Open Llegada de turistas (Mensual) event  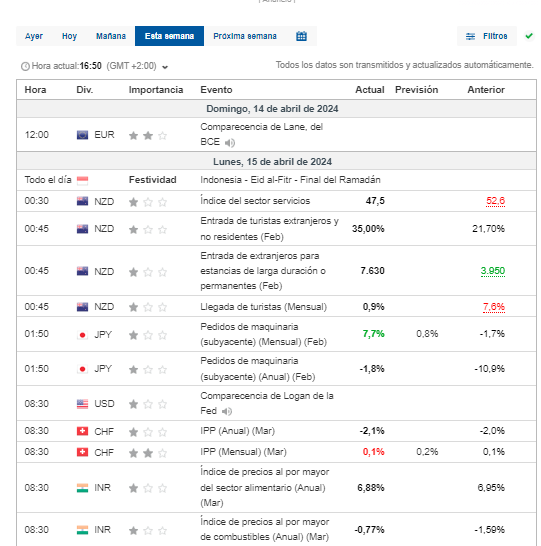click(264, 307)
